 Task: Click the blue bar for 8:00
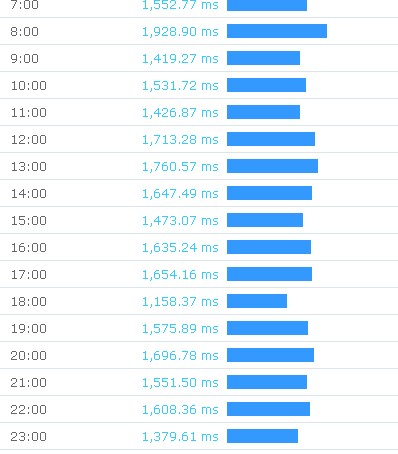277,31
